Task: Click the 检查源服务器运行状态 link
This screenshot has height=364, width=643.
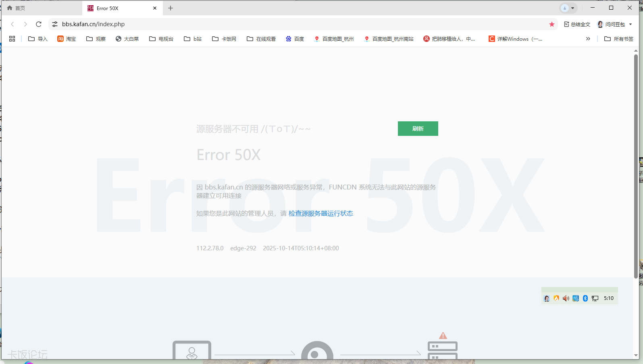Action: (320, 213)
